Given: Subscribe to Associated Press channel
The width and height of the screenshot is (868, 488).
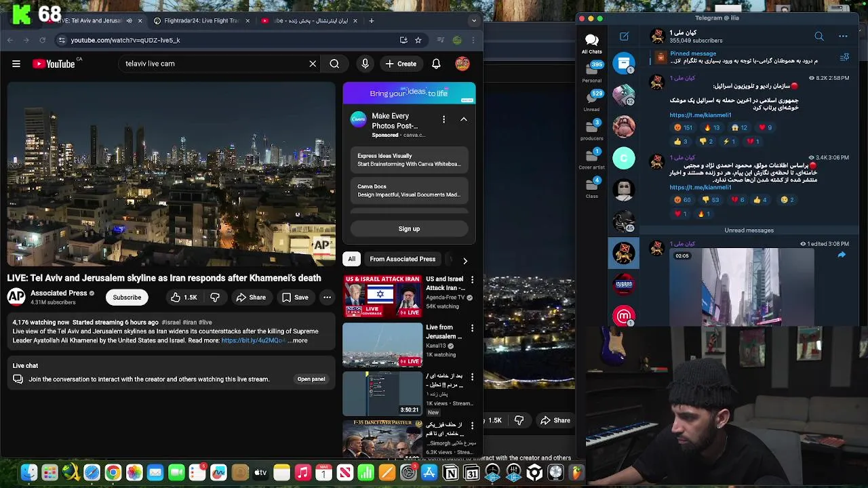Looking at the screenshot, I should [127, 298].
